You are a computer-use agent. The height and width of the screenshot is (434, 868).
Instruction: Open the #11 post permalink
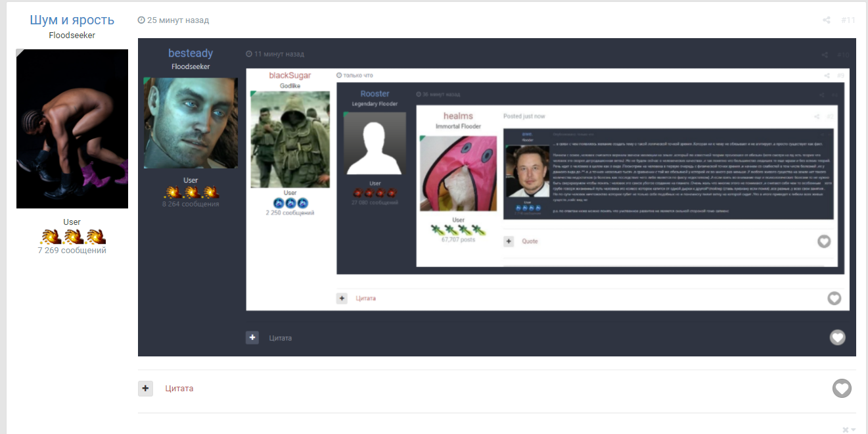pos(848,20)
